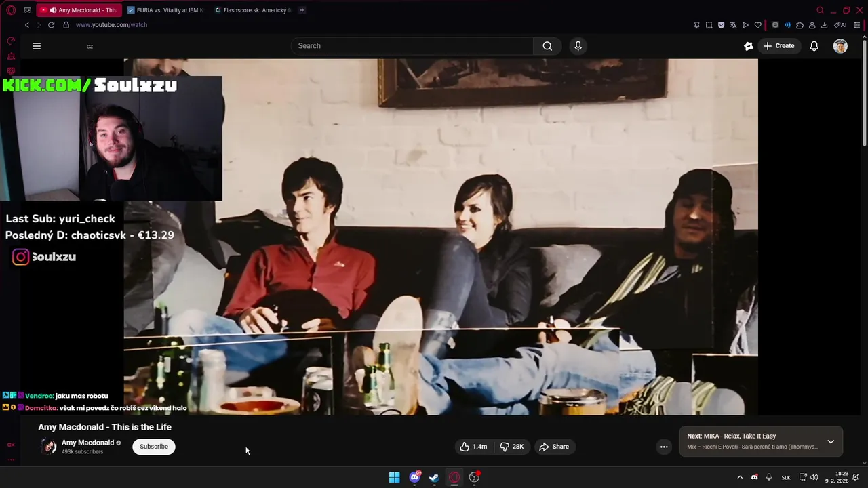Open the GX sidebar bottom icon
This screenshot has width=868, height=488.
click(11, 445)
